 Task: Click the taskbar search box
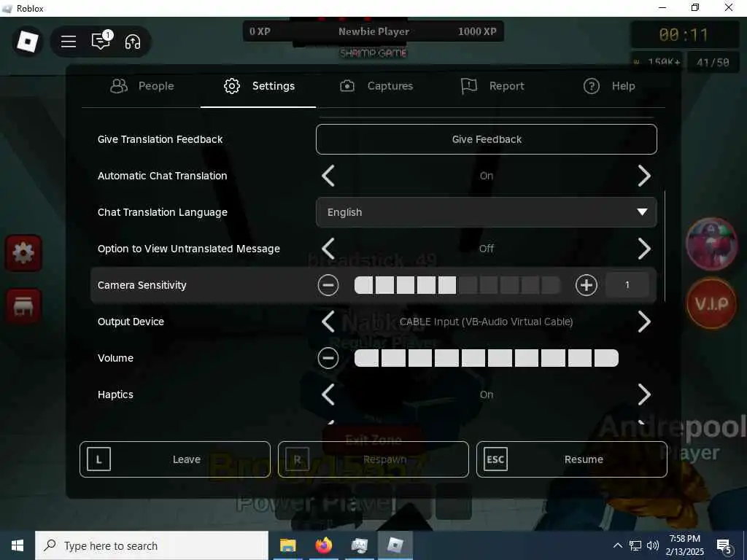point(152,545)
